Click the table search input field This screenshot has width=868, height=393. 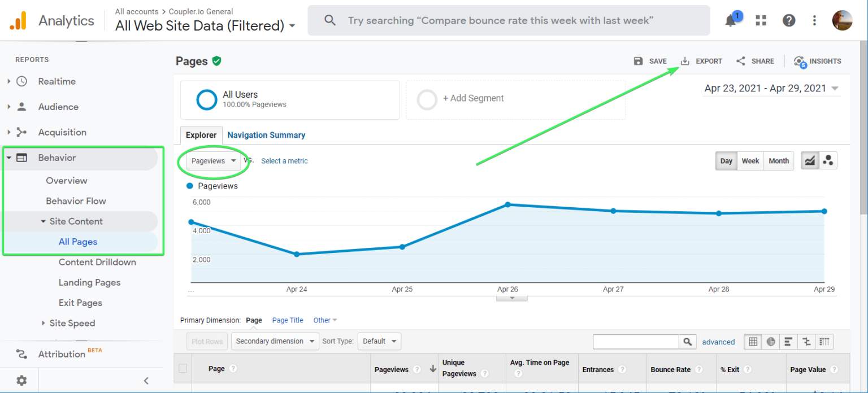click(635, 342)
